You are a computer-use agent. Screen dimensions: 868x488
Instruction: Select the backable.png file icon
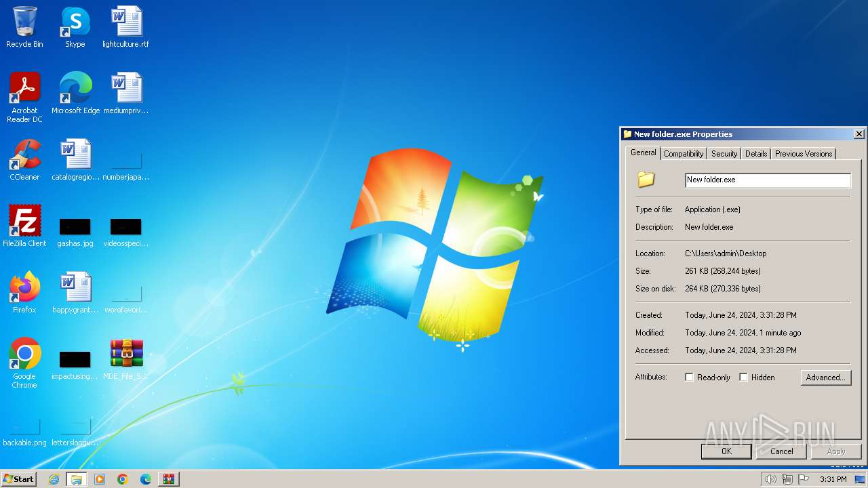click(24, 433)
